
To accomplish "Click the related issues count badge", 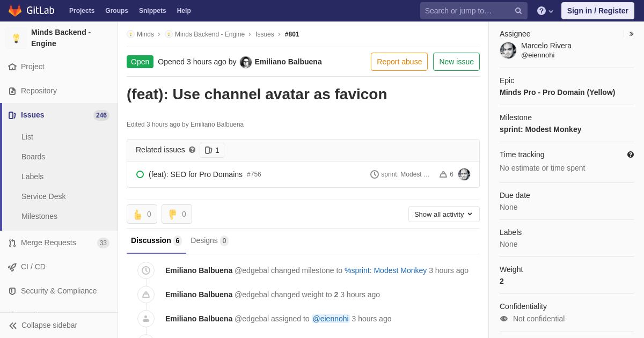I will (x=212, y=150).
